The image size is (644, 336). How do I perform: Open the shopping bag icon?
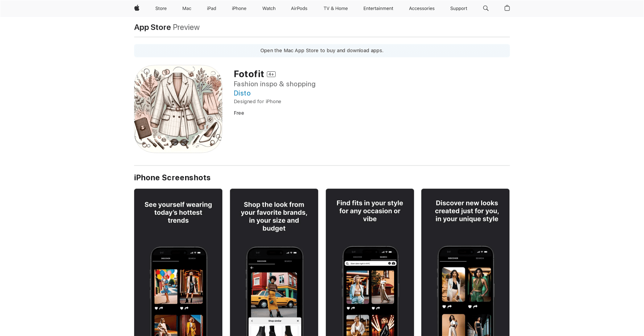(507, 8)
